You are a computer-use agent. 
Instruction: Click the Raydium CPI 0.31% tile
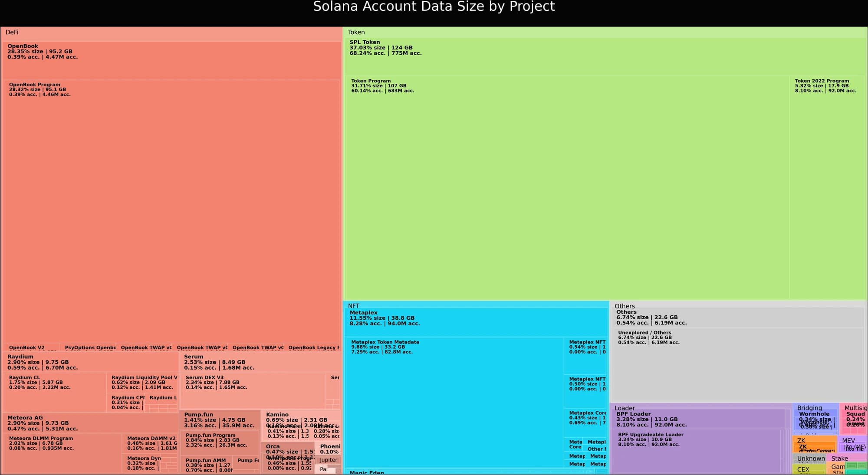(125, 403)
